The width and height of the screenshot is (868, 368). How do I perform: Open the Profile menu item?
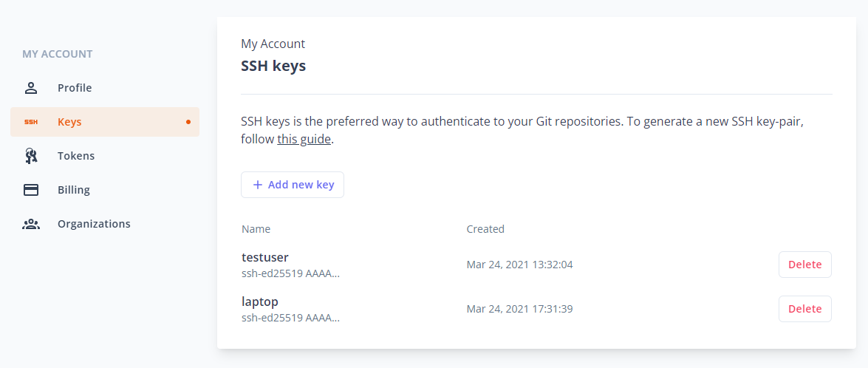105,87
